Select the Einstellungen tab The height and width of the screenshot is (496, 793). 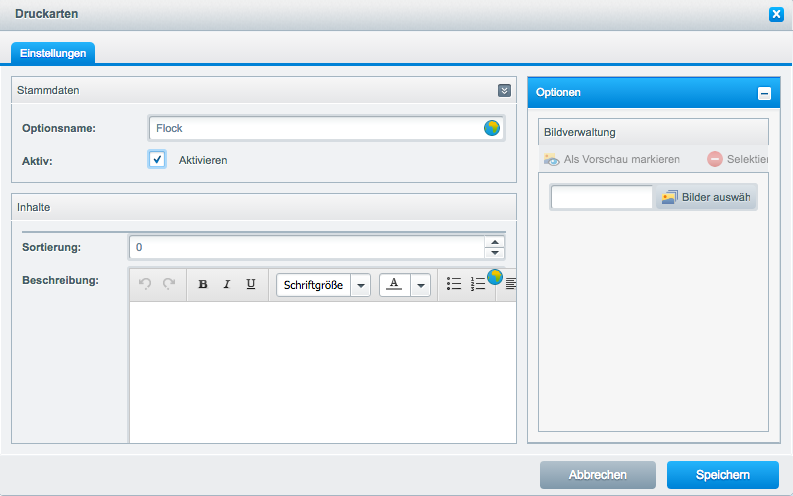52,52
